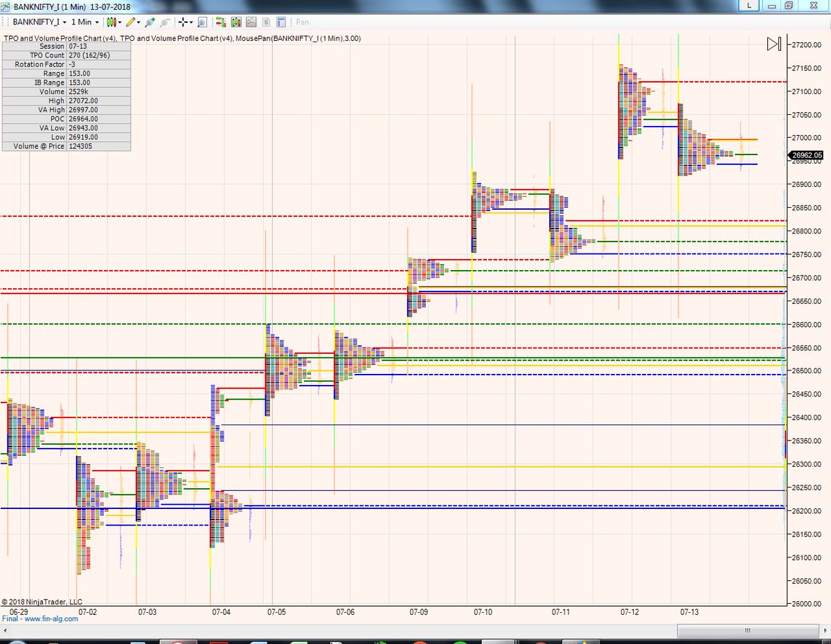
Task: Click the indicator label TPO and Volume Profile Chart
Action: click(x=60, y=39)
